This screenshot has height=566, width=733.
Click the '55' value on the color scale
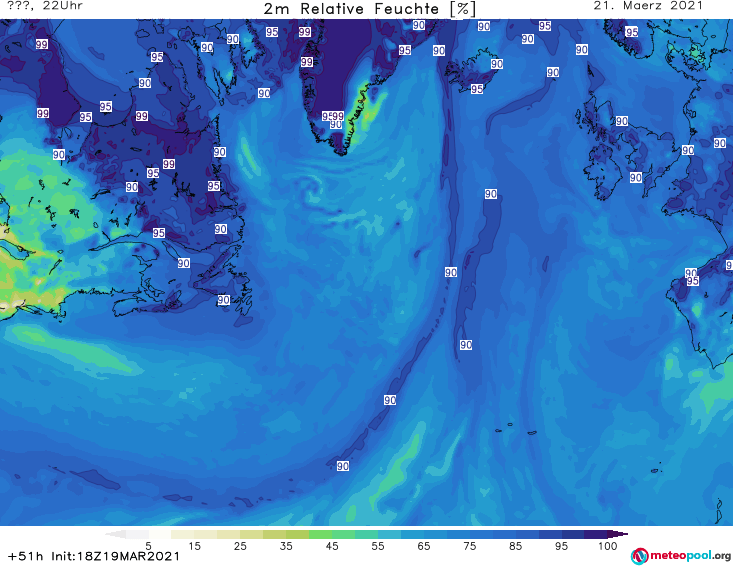pos(378,546)
